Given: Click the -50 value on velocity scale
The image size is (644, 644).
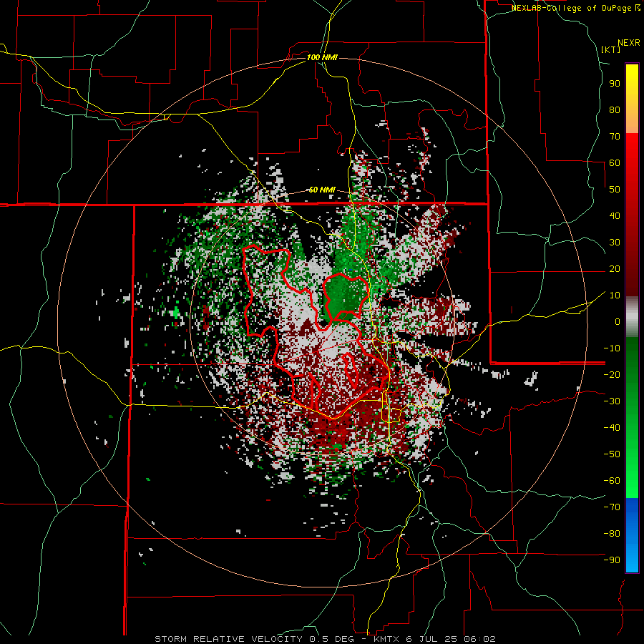Looking at the screenshot, I should tap(612, 454).
